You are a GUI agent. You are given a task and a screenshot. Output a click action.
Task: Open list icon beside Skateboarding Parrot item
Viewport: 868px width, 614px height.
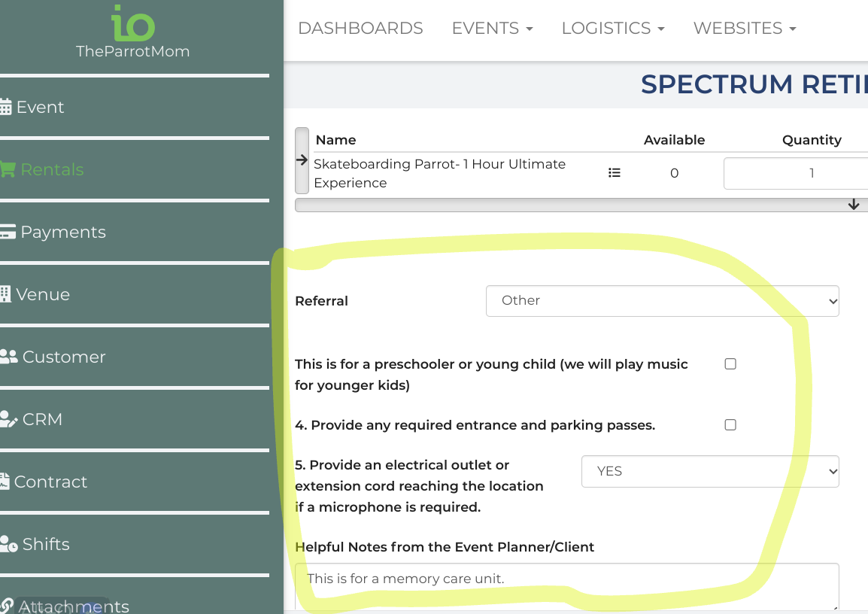pyautogui.click(x=614, y=173)
